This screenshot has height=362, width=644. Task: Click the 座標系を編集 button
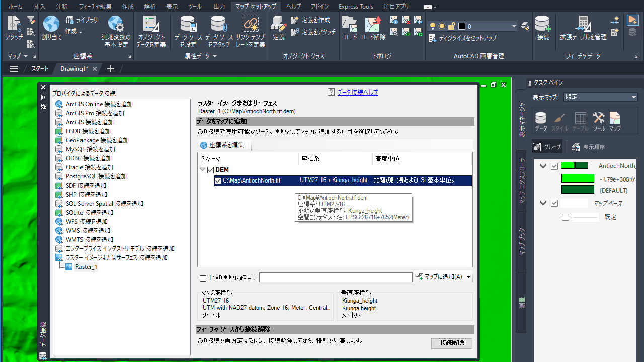pyautogui.click(x=222, y=145)
